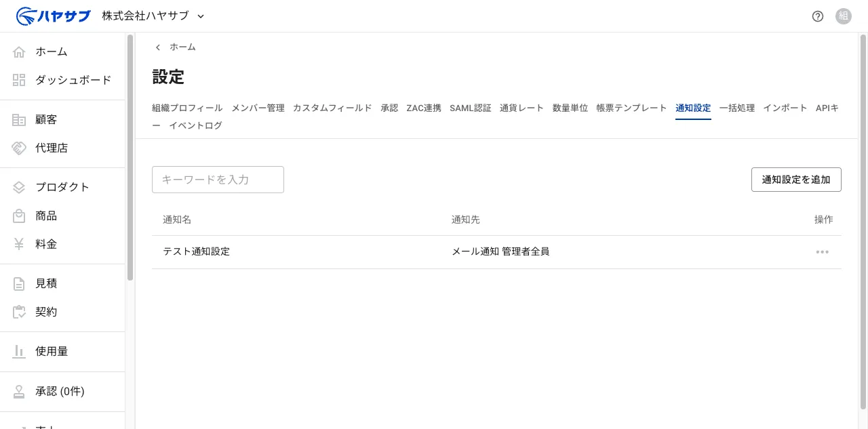Click the 見積 document icon
The image size is (868, 429).
(x=19, y=283)
